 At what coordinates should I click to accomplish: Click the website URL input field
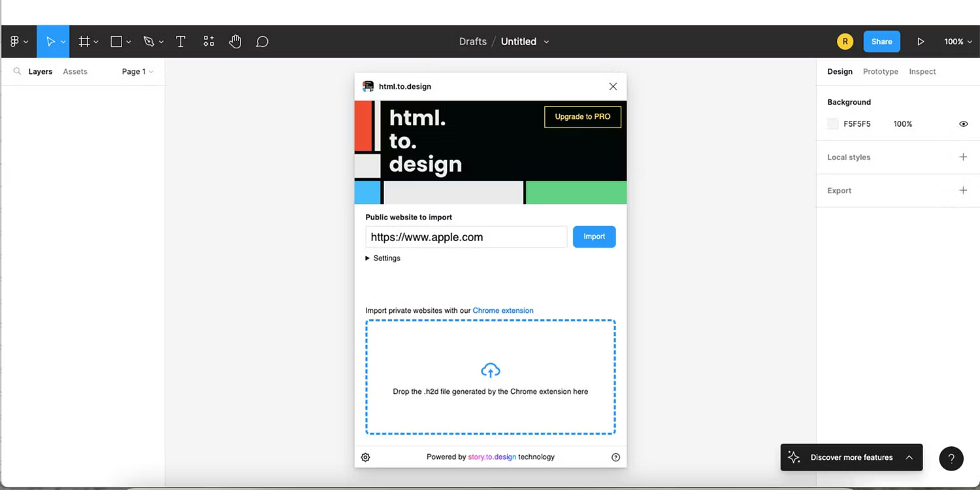(466, 237)
